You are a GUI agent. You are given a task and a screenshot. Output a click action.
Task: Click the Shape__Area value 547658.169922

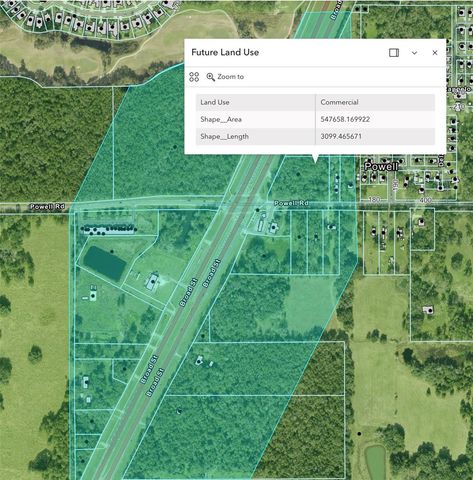tap(345, 119)
